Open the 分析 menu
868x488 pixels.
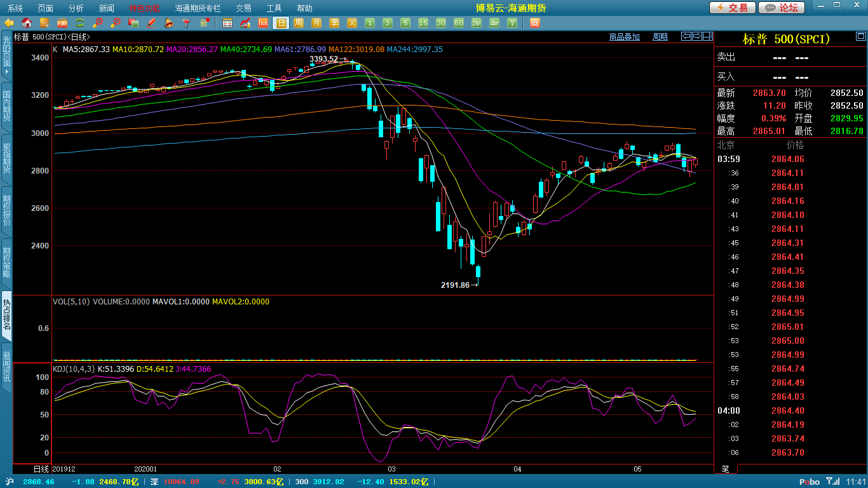click(76, 8)
